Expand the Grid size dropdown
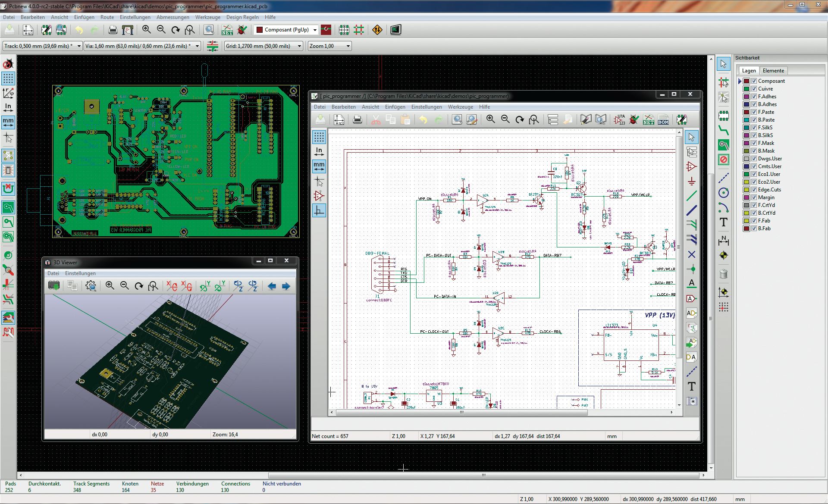The width and height of the screenshot is (828, 504). [x=299, y=46]
